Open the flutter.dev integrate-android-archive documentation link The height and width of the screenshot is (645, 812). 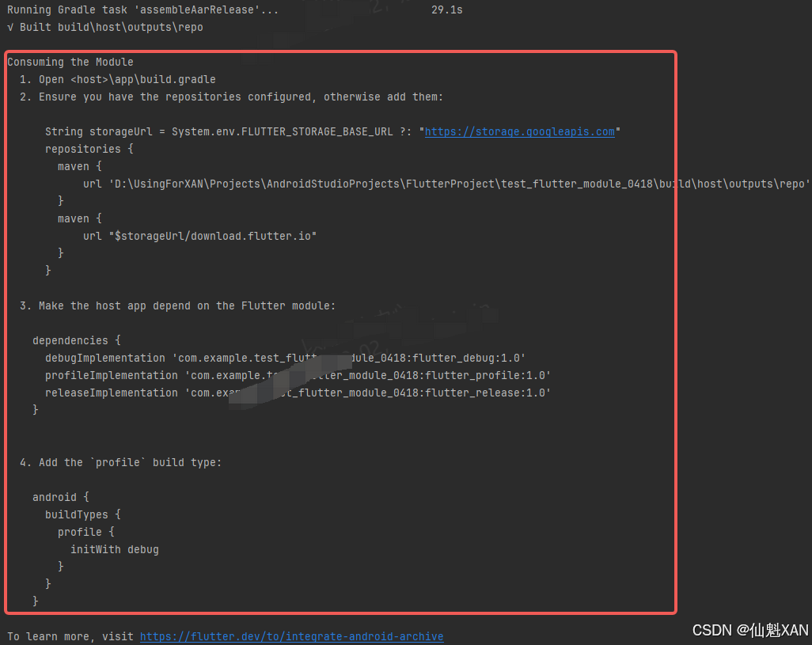click(x=291, y=636)
